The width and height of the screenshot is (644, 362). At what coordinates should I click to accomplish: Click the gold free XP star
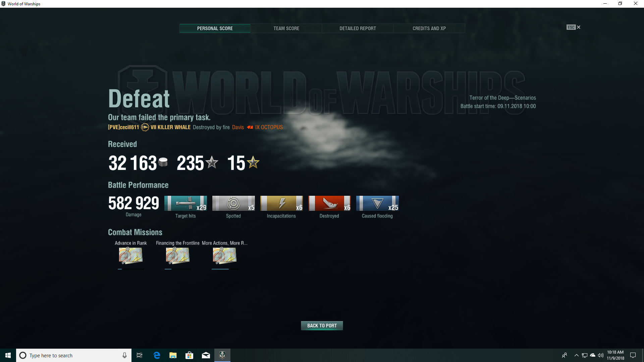click(x=253, y=163)
